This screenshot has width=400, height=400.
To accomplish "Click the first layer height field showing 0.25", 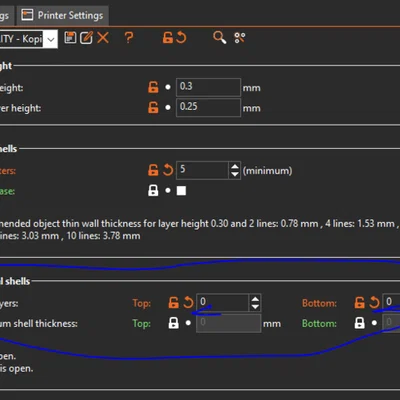I will 208,107.
